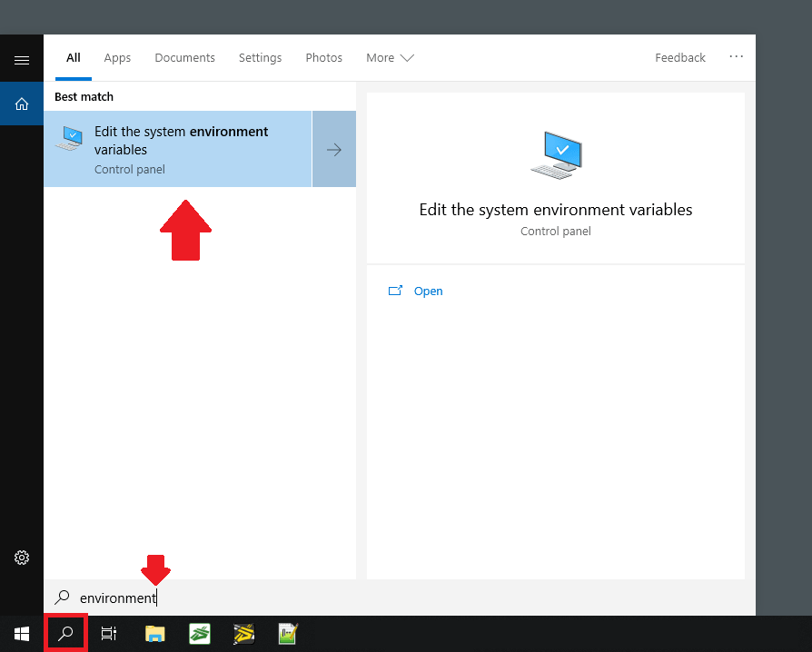Click the Open link in preview pane
Screen dimensions: 812x652
coord(428,291)
